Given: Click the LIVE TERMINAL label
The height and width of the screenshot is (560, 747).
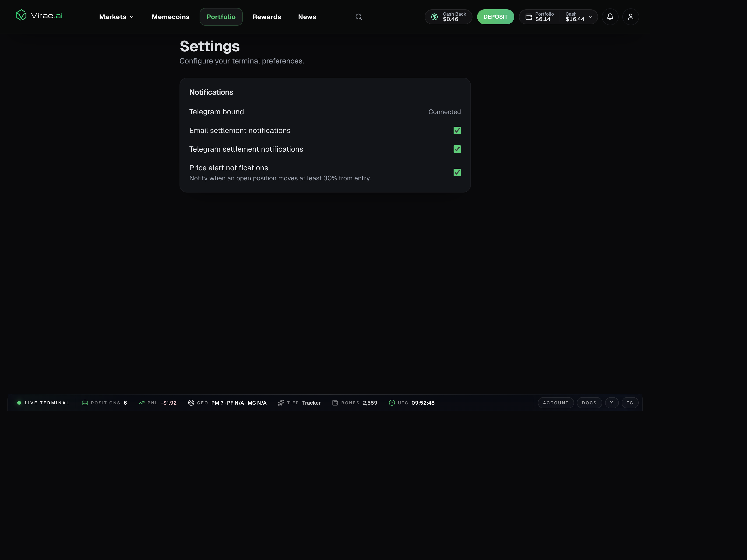Looking at the screenshot, I should coord(47,403).
